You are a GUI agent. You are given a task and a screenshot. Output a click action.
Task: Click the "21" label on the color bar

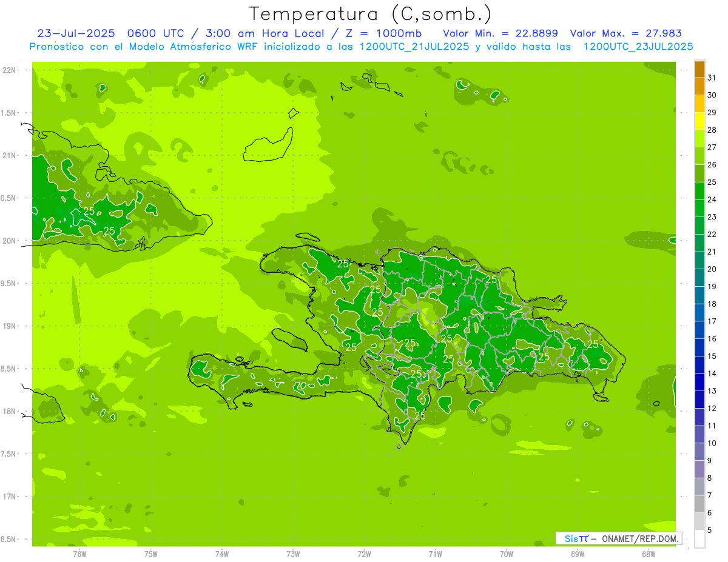[x=712, y=252]
